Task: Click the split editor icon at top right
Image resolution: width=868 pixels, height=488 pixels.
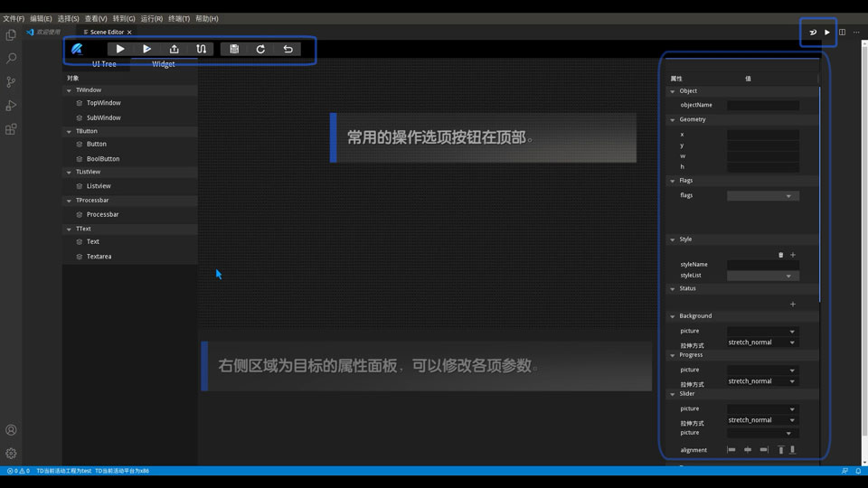Action: coord(842,33)
